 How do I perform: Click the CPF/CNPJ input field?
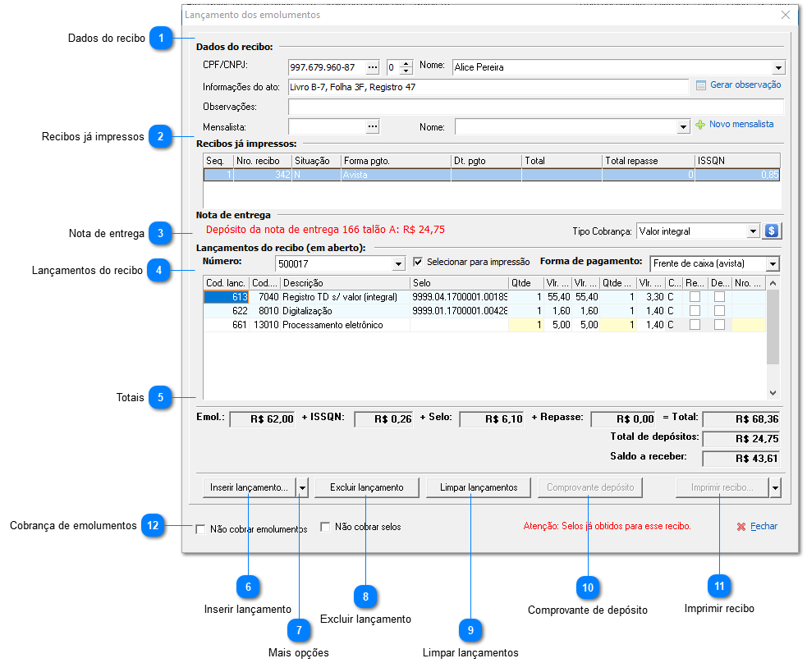click(327, 67)
